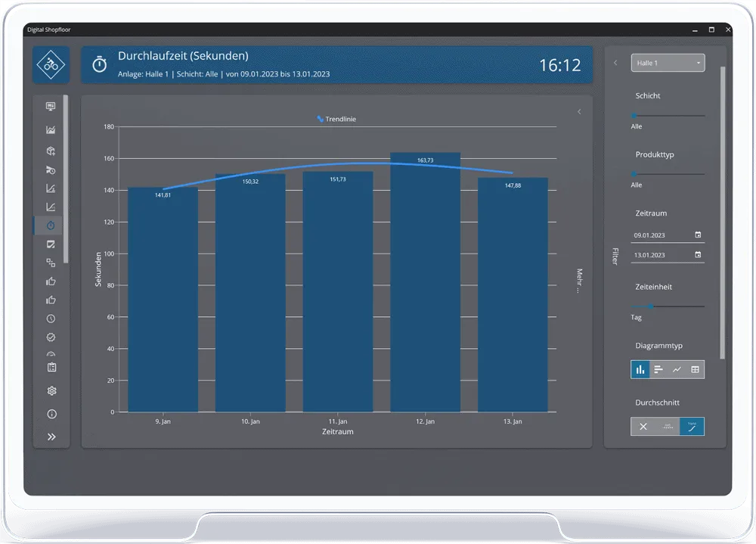Screen dimensions: 756x544
Task: Click the chevron in chart's top-right corner
Action: 579,111
